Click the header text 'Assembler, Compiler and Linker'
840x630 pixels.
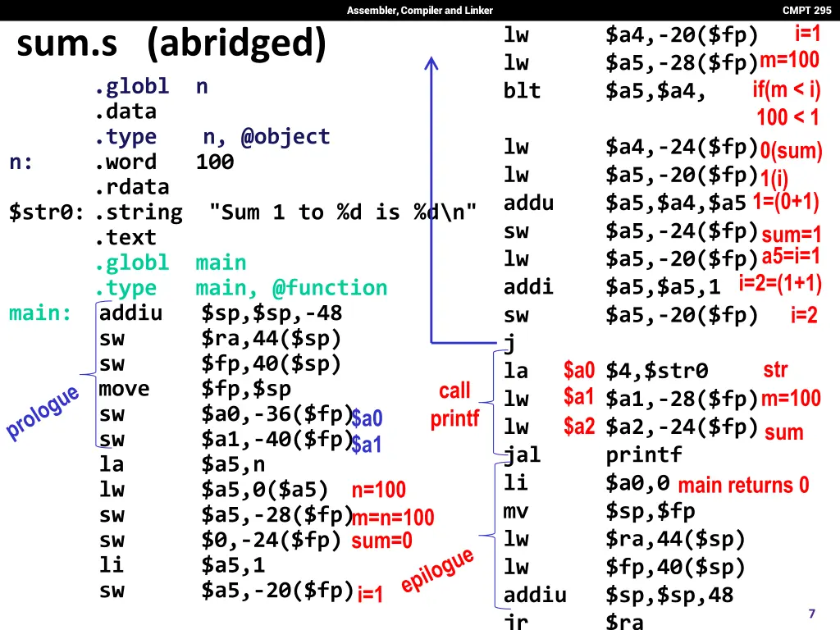coord(419,10)
